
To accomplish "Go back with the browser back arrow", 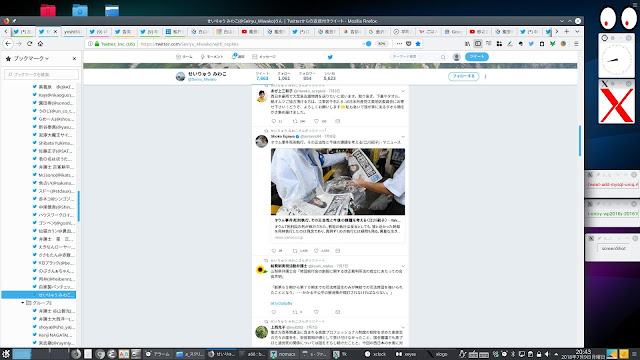I will [8, 44].
